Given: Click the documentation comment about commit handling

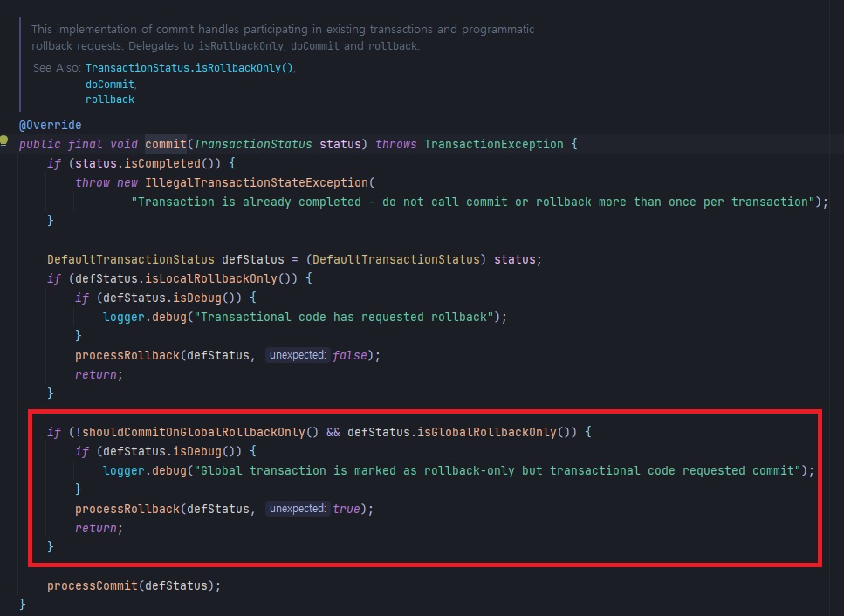Looking at the screenshot, I should [283, 38].
